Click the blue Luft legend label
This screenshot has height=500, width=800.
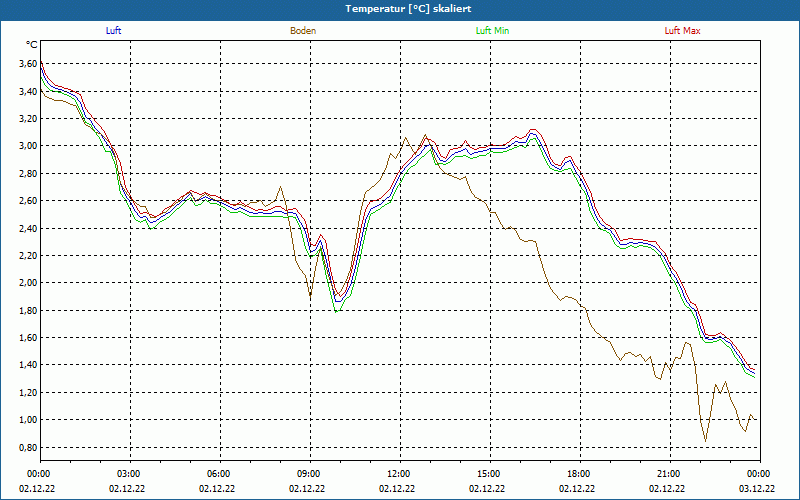pos(113,31)
